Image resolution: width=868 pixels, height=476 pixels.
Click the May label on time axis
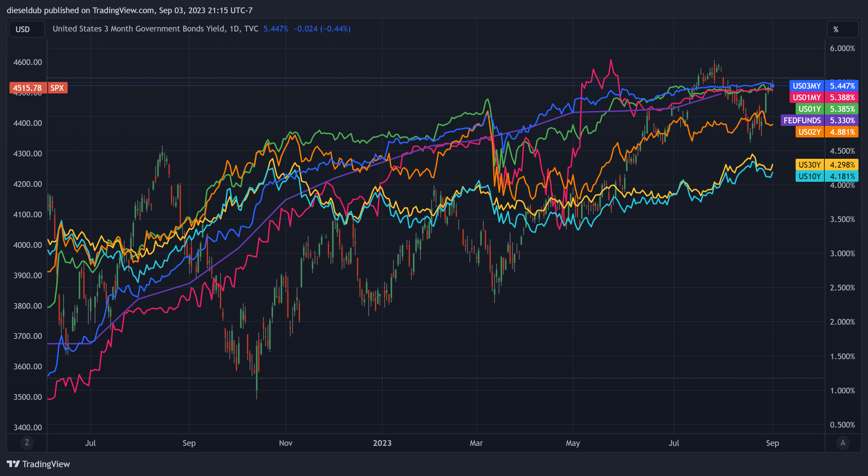click(573, 443)
